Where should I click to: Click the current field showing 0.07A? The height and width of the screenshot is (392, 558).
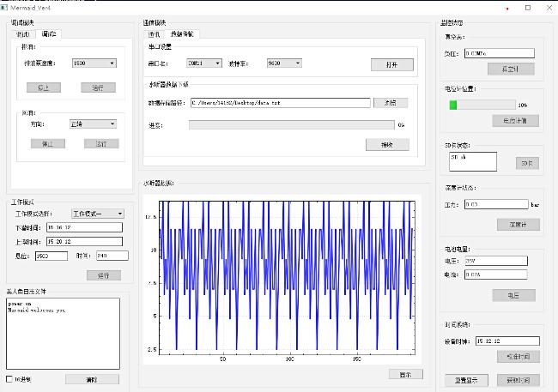[x=495, y=274]
